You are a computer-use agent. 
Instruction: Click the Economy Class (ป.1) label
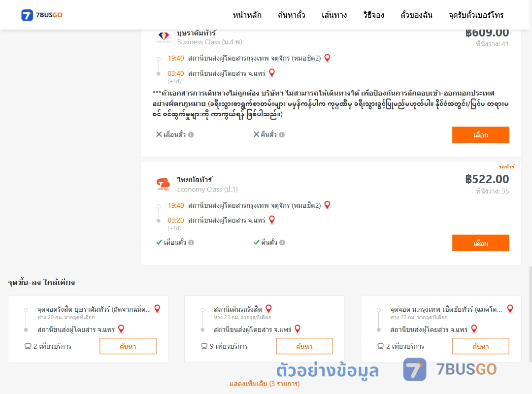[207, 189]
